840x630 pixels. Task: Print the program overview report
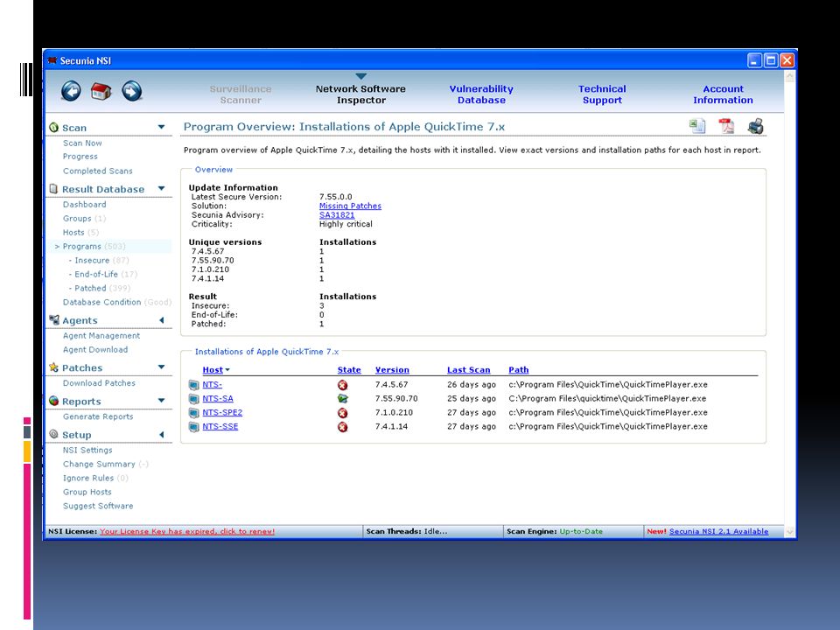point(756,126)
